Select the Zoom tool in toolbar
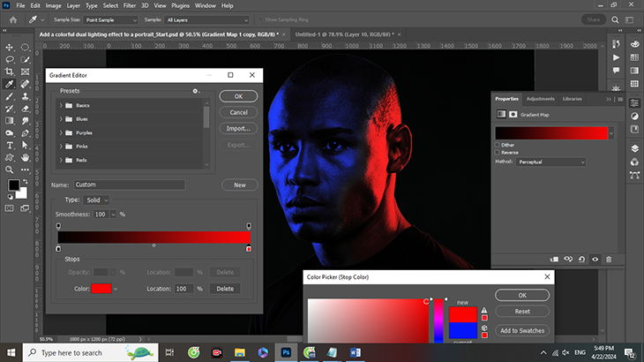The width and height of the screenshot is (644, 362). coord(9,169)
